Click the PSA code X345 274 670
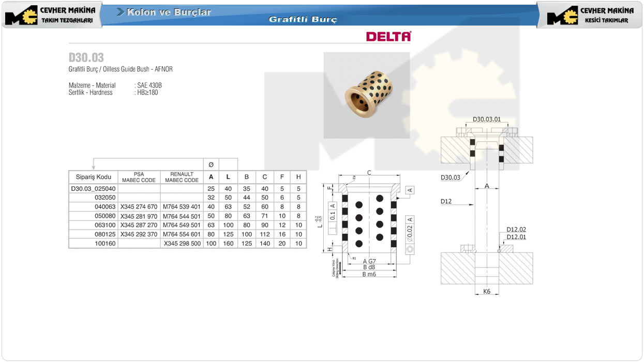644x362 pixels. point(139,207)
